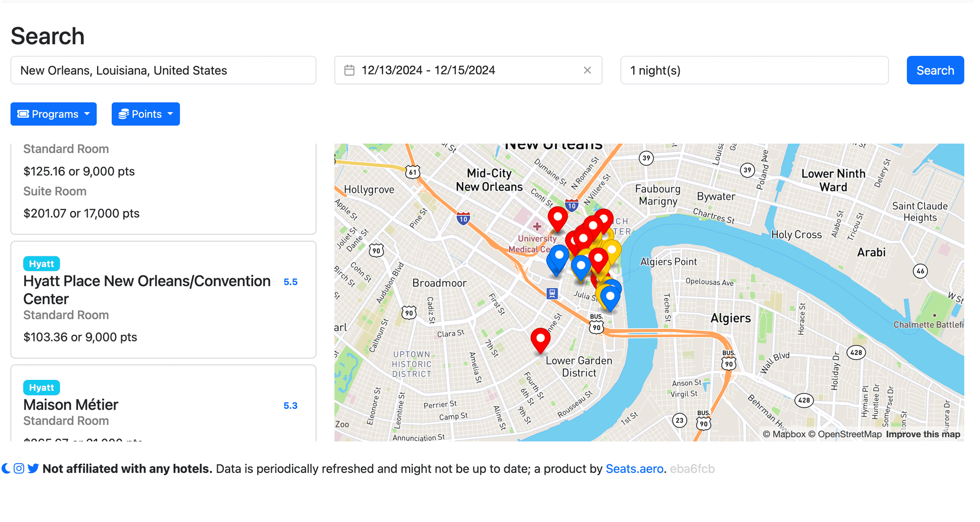Click the $125.16 or 9,000 pts price

(79, 171)
